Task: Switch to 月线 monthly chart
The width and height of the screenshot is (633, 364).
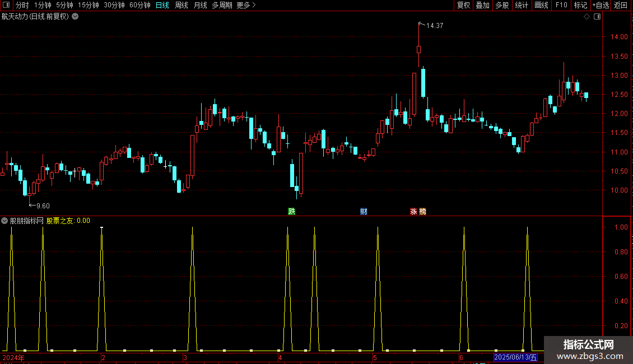Action: (200, 5)
